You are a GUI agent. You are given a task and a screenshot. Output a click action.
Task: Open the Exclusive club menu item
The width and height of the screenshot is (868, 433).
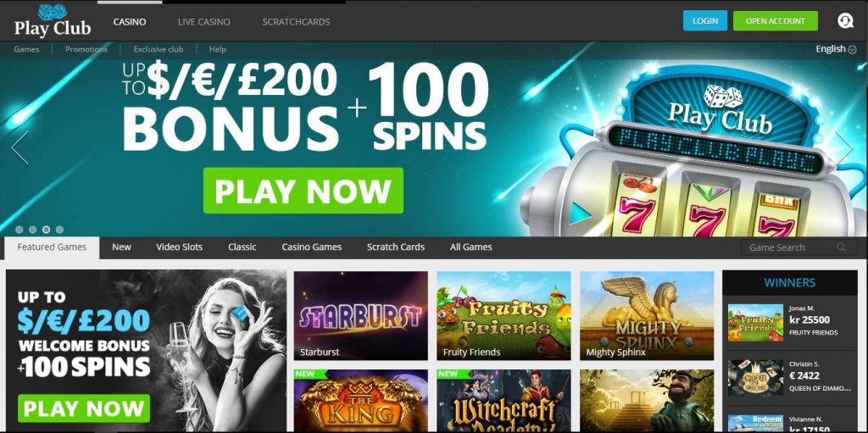click(159, 49)
